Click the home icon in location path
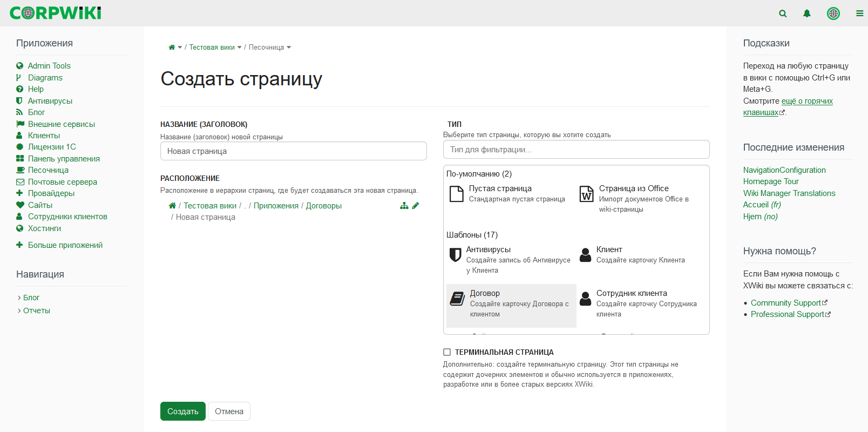Viewport: 868px width, 432px height. pyautogui.click(x=172, y=206)
